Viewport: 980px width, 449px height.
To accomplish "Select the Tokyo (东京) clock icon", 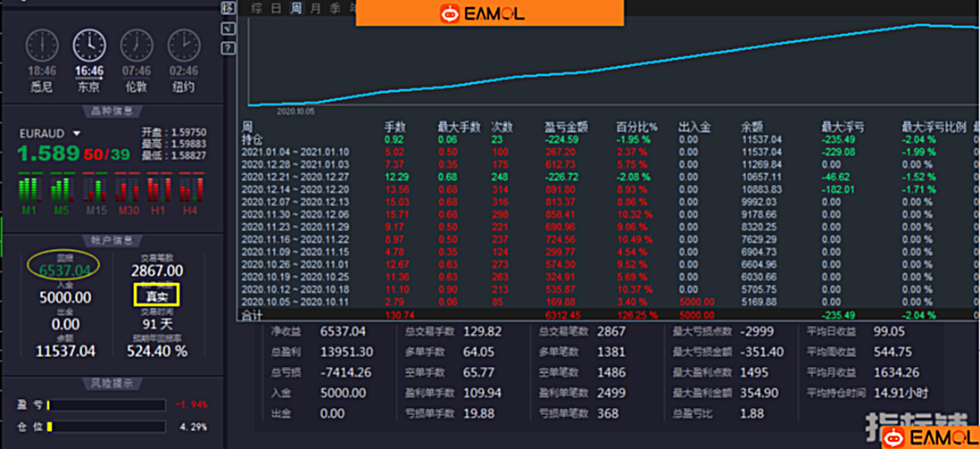I will (89, 46).
